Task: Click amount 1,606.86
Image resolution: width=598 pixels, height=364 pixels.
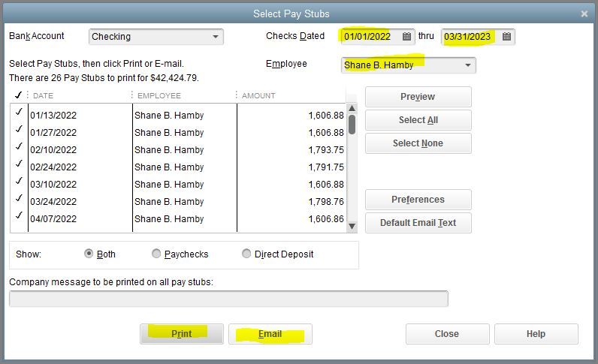Action: 326,219
